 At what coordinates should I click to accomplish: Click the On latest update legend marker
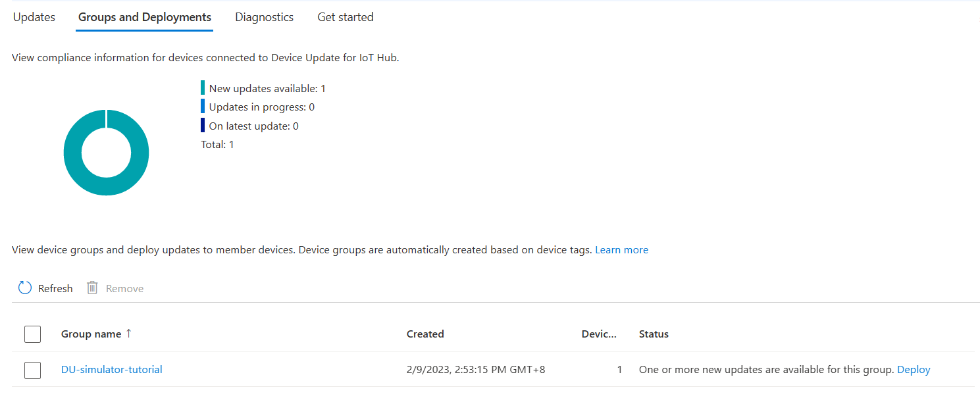(x=203, y=125)
